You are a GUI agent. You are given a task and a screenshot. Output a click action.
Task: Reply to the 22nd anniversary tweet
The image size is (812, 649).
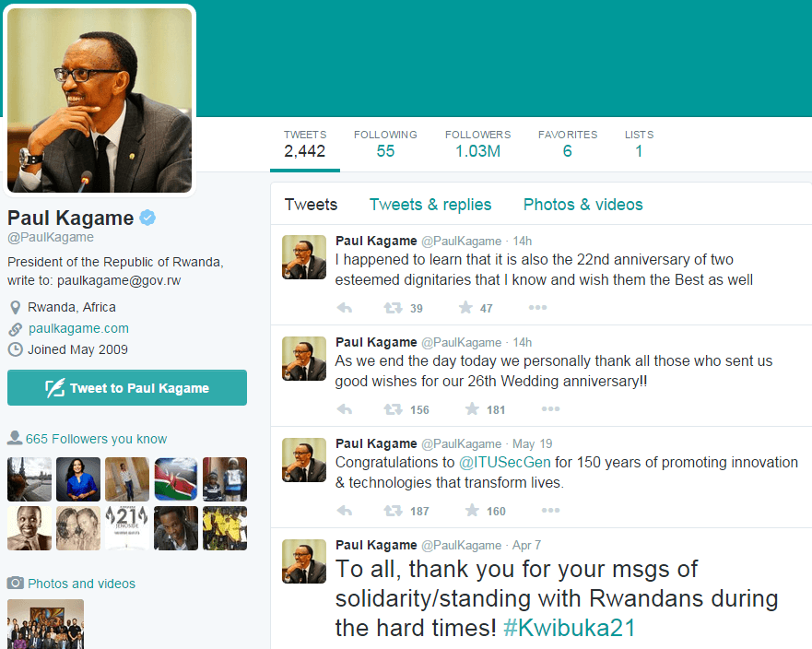click(x=345, y=308)
